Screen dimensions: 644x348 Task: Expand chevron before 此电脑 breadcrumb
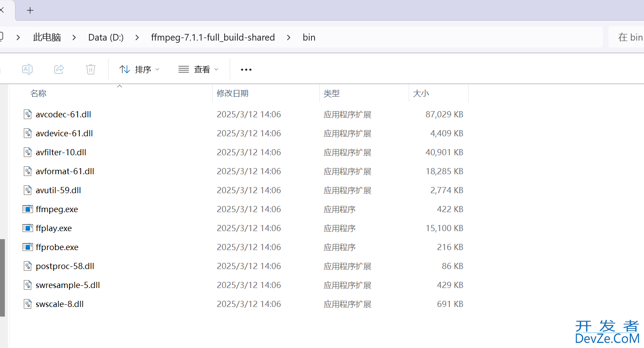coord(18,37)
